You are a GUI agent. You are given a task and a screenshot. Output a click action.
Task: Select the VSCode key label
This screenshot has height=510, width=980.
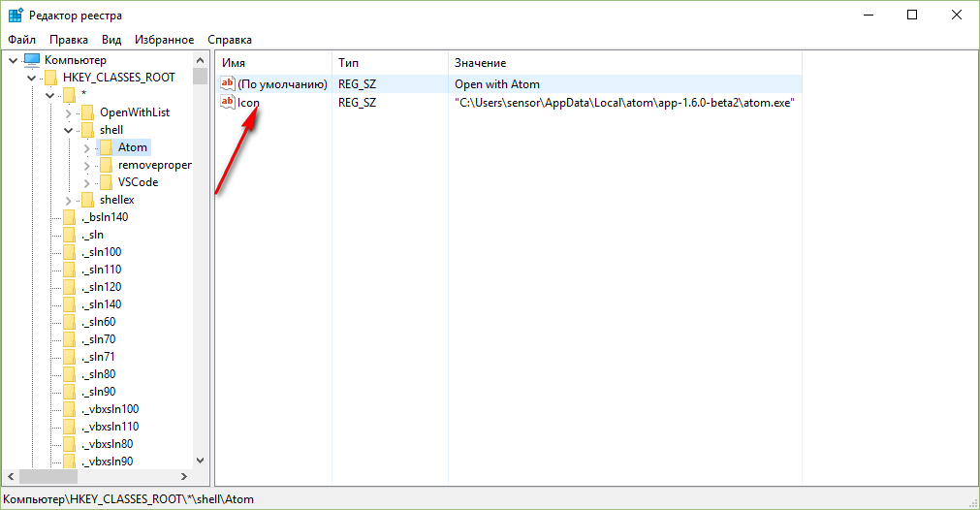click(138, 182)
